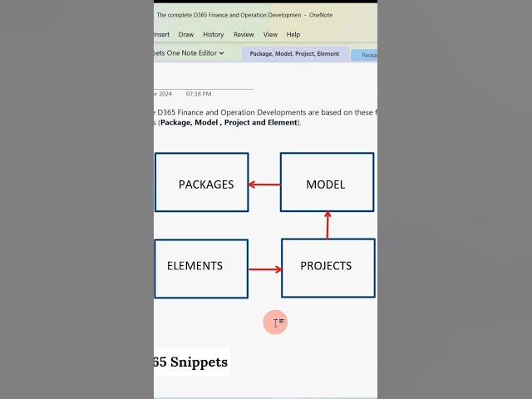This screenshot has width=532, height=399.
Task: Select the View ribbon tab
Action: (x=270, y=35)
